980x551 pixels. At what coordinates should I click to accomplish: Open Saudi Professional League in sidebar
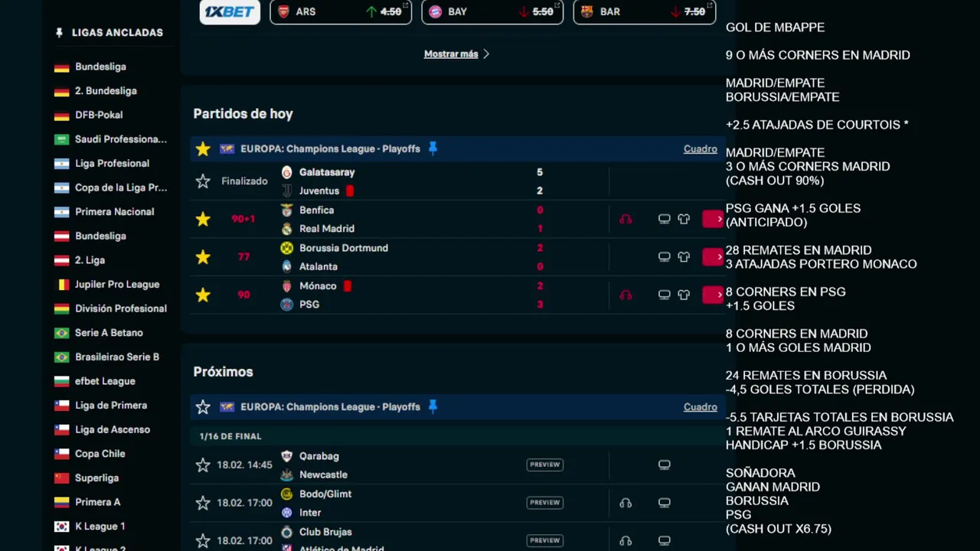point(121,139)
